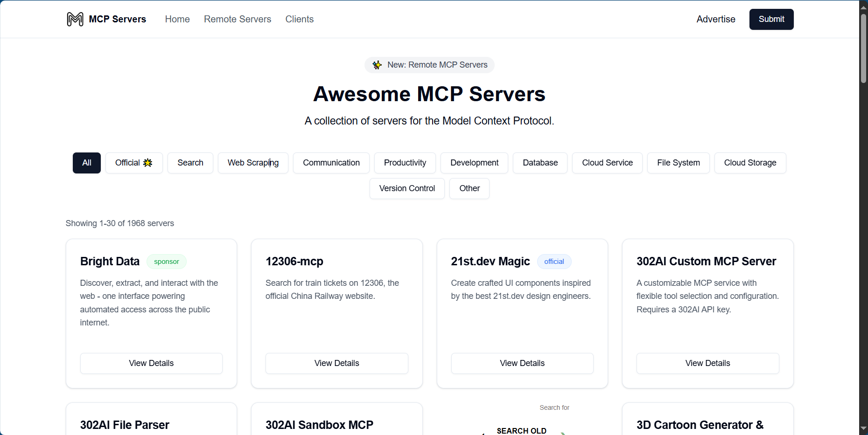View Details for 302AI Custom MCP Server
The width and height of the screenshot is (868, 435).
click(708, 363)
